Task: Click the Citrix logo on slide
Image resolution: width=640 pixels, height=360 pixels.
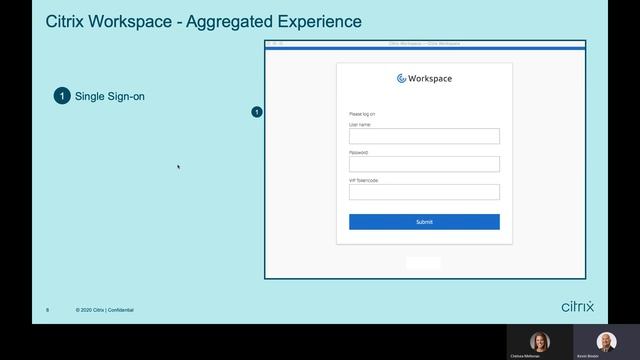Action: (x=578, y=306)
